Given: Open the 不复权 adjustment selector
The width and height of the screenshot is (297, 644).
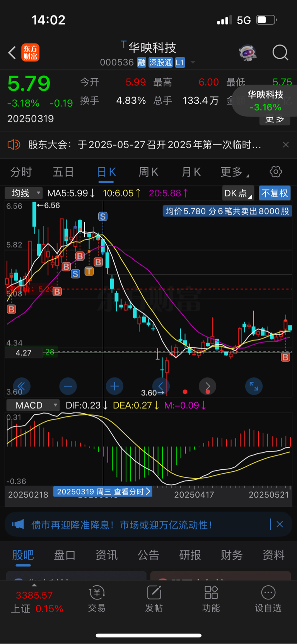Looking at the screenshot, I should click(x=275, y=193).
